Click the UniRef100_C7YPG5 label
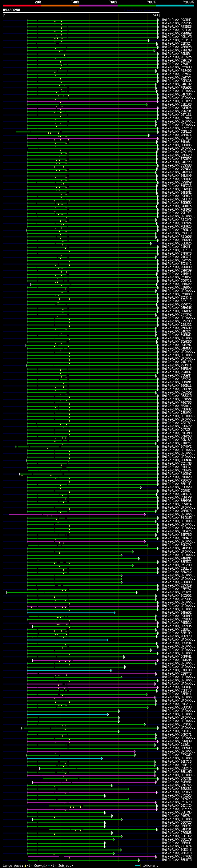Viewport: 197px width, 868px height. [177, 725]
